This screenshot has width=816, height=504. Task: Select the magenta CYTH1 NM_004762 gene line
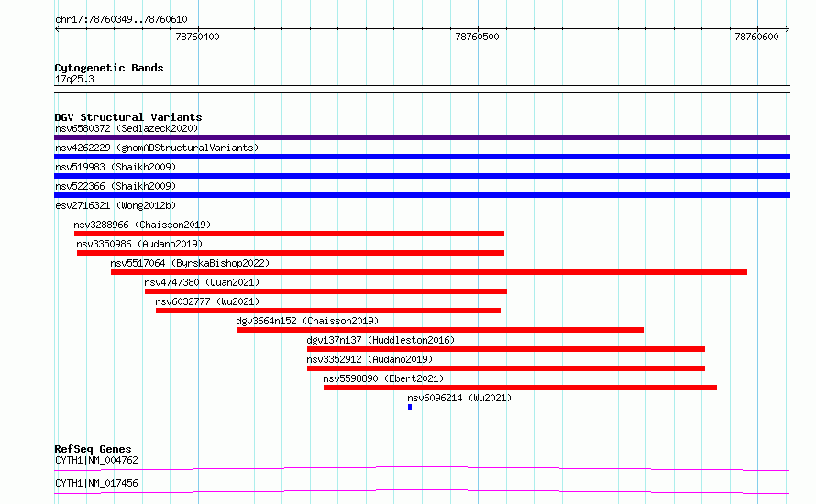(422, 468)
